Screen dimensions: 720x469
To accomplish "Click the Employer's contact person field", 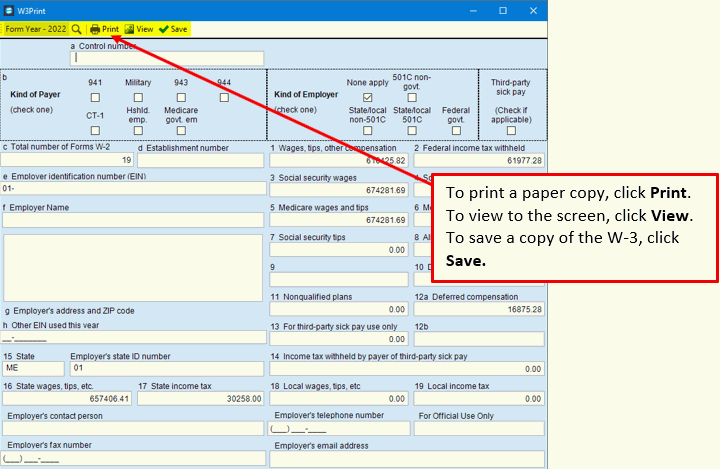I will (x=133, y=428).
